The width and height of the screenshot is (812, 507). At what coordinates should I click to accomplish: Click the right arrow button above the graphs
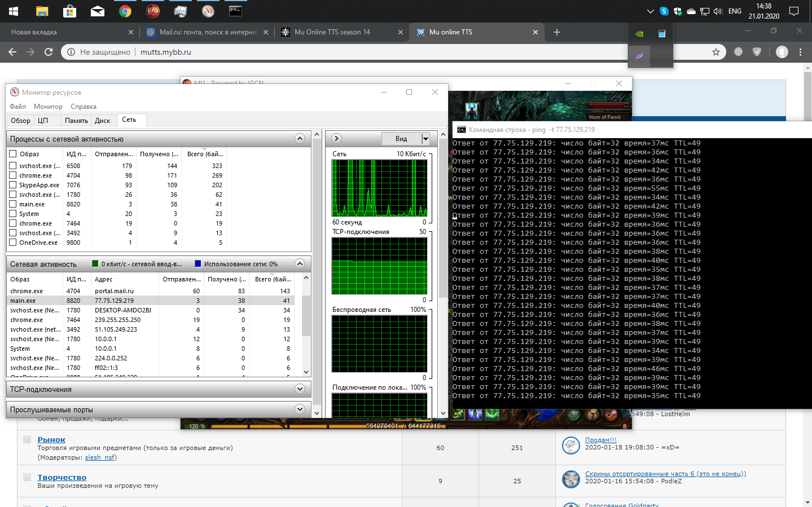tap(336, 139)
